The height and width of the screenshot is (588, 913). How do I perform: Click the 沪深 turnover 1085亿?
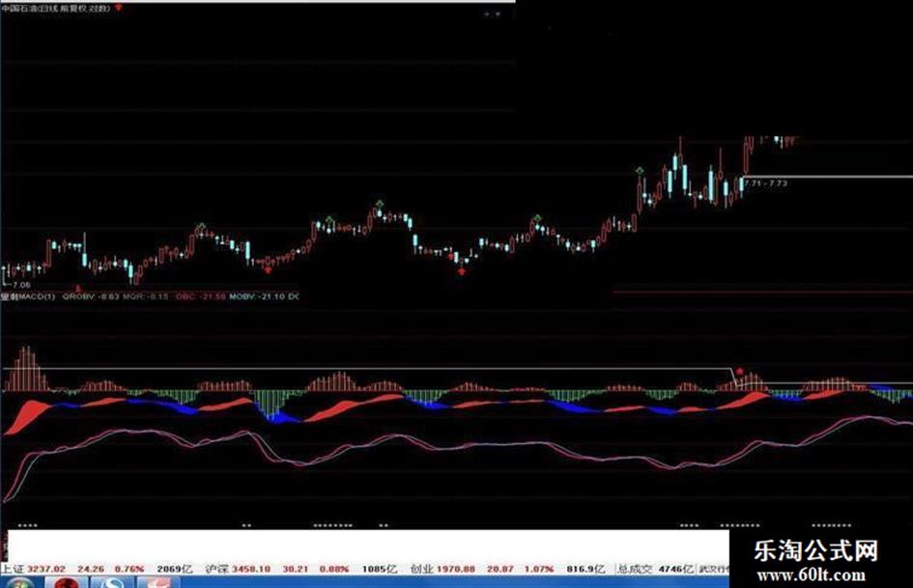tap(379, 569)
